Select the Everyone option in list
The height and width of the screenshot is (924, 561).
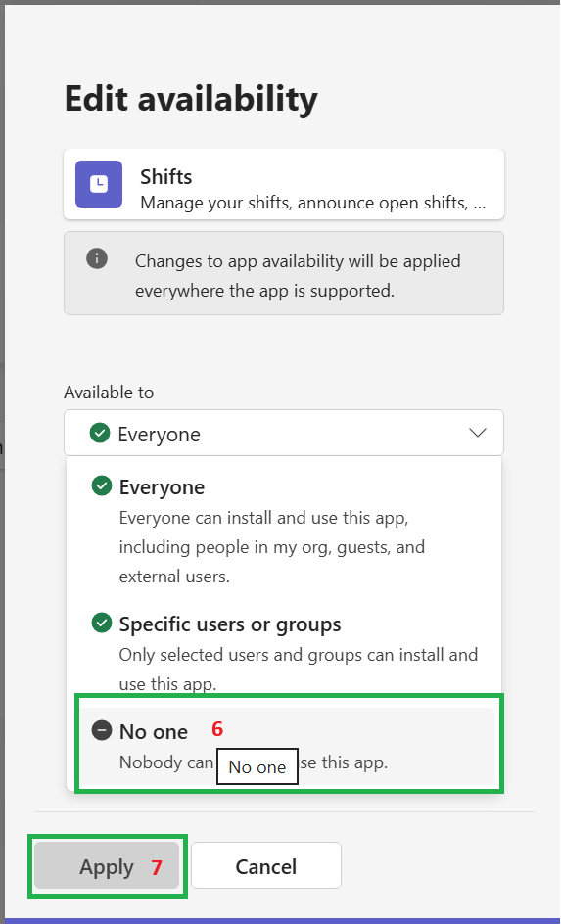point(284,531)
